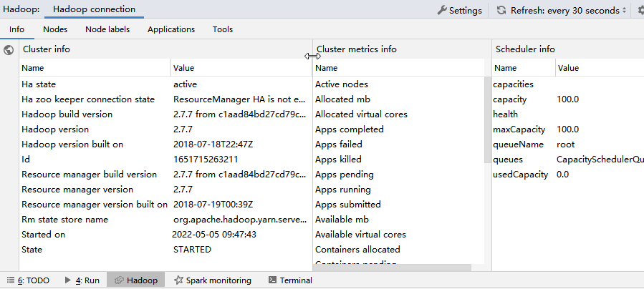Click the Terminal icon in the bottom bar

click(x=272, y=280)
